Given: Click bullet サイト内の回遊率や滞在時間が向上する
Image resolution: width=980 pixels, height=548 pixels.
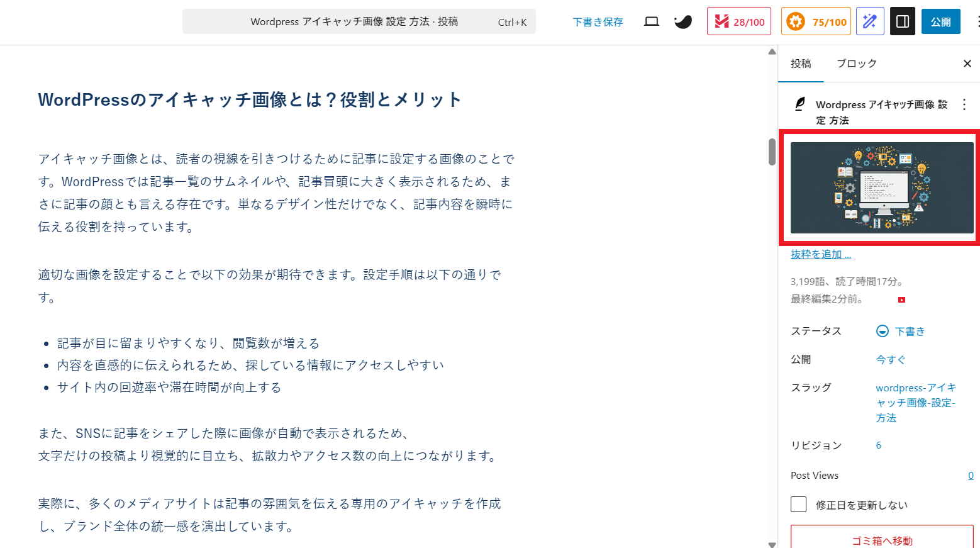Looking at the screenshot, I should [x=169, y=387].
